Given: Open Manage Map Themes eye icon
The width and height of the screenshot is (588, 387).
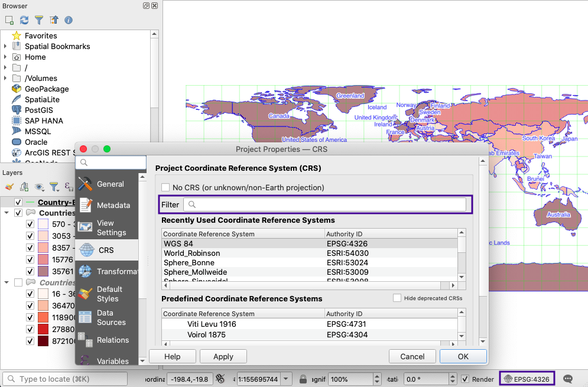Looking at the screenshot, I should click(39, 187).
